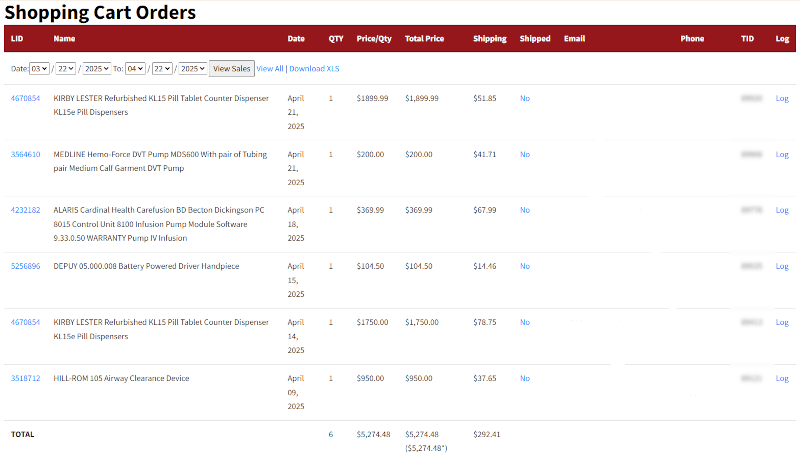Click the View Sales button

pos(232,68)
